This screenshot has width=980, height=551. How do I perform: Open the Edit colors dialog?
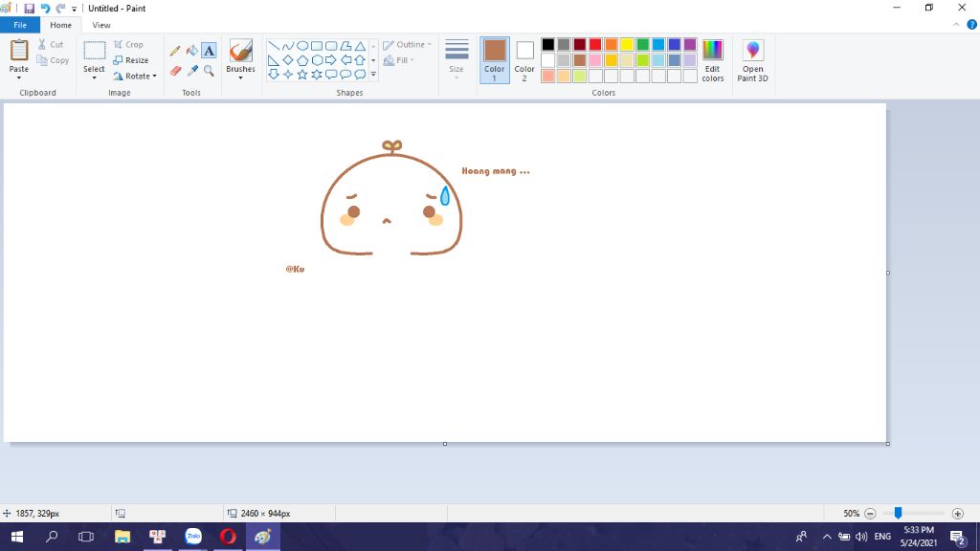(712, 60)
